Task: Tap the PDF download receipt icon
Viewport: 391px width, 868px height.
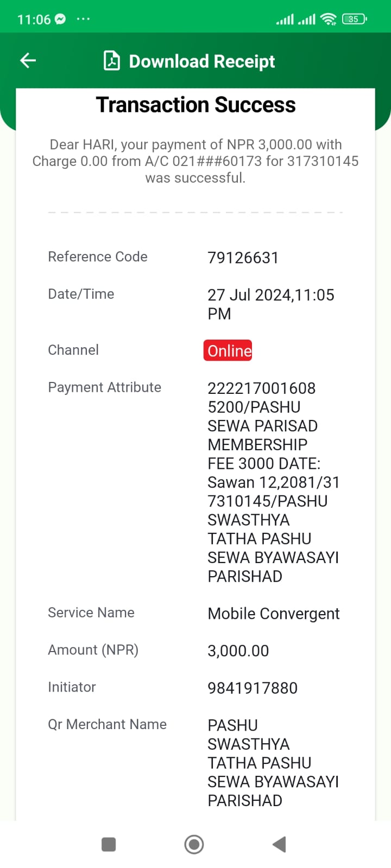Action: tap(112, 61)
